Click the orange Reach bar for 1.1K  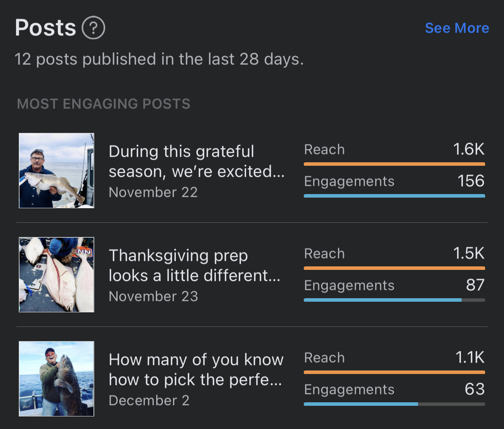pyautogui.click(x=394, y=372)
